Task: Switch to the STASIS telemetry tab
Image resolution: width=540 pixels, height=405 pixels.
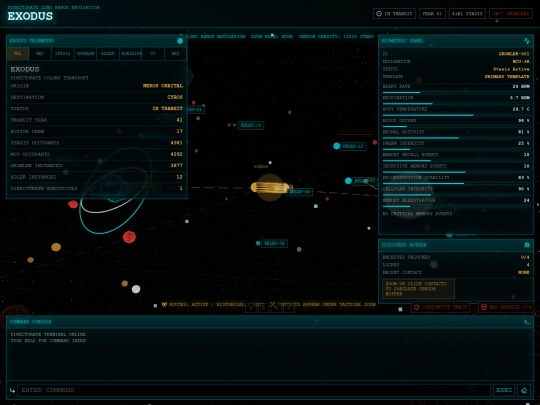Action: coord(62,53)
